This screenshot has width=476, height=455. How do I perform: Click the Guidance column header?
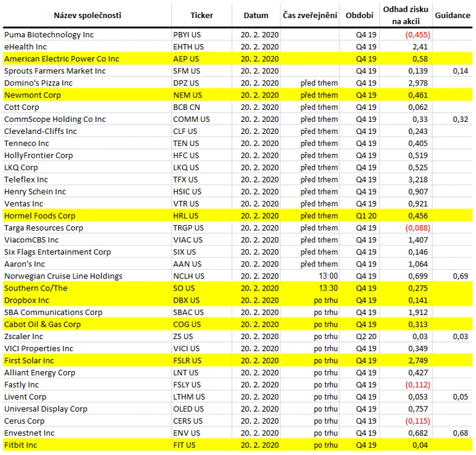[452, 15]
